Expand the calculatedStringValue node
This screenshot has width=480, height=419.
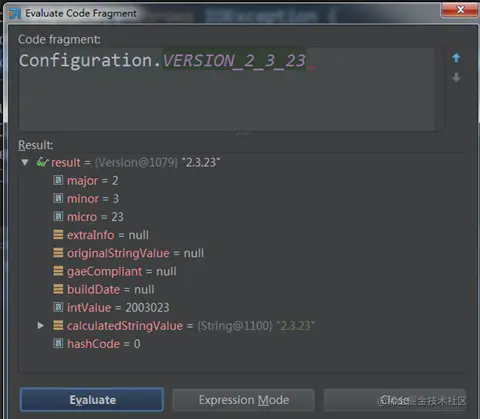coord(41,325)
